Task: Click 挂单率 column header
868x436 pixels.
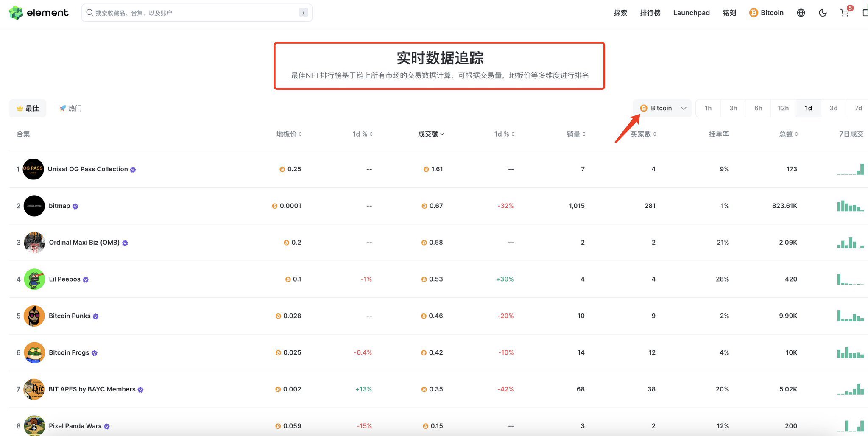Action: coord(719,134)
